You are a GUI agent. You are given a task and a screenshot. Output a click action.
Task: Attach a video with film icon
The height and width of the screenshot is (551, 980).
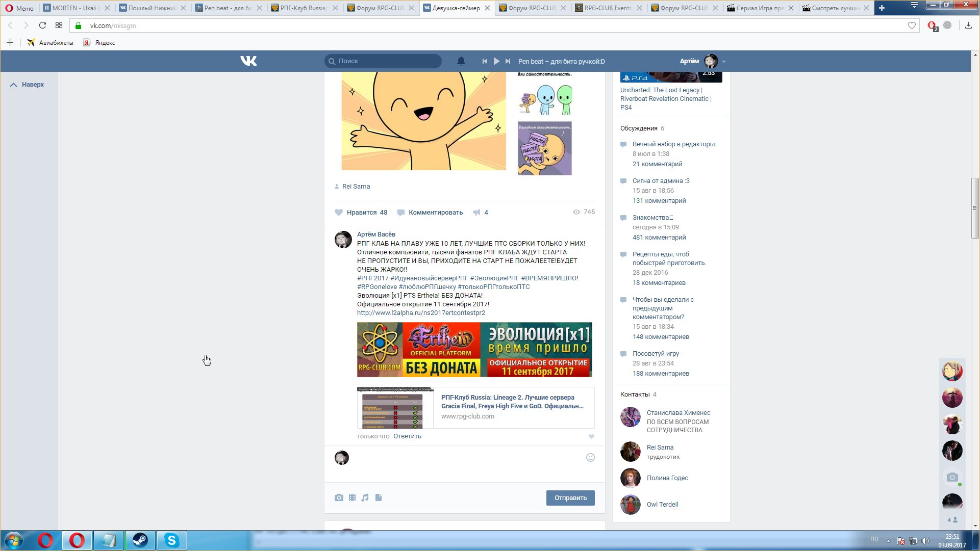[352, 498]
